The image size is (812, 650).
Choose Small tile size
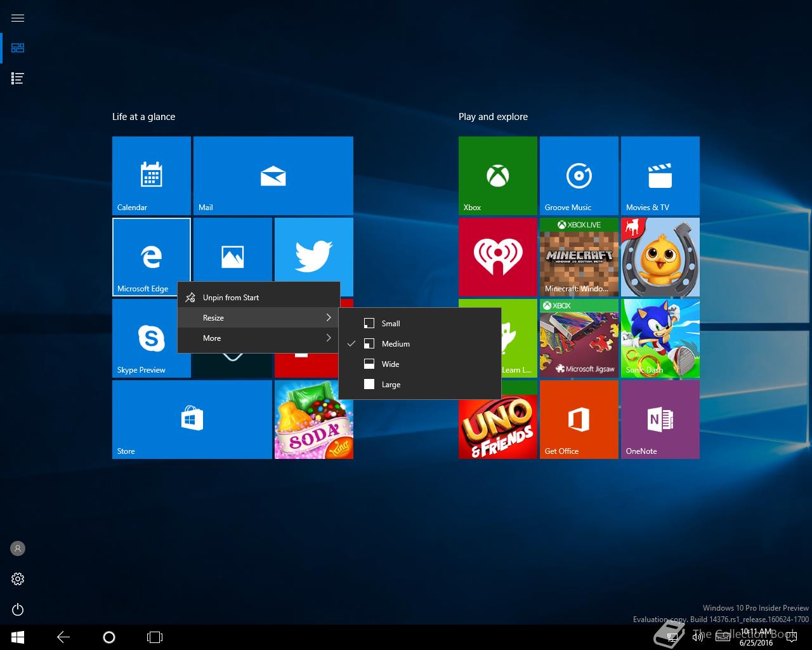coord(420,323)
